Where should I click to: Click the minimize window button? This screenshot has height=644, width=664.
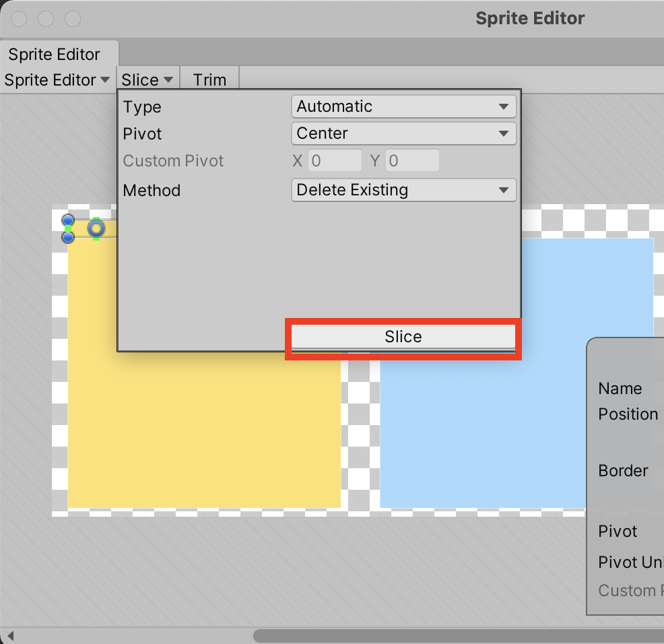(46, 19)
